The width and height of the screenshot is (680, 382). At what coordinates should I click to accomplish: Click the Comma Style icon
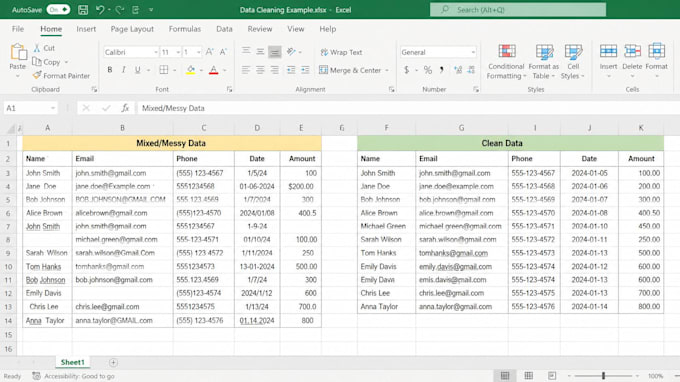click(441, 70)
